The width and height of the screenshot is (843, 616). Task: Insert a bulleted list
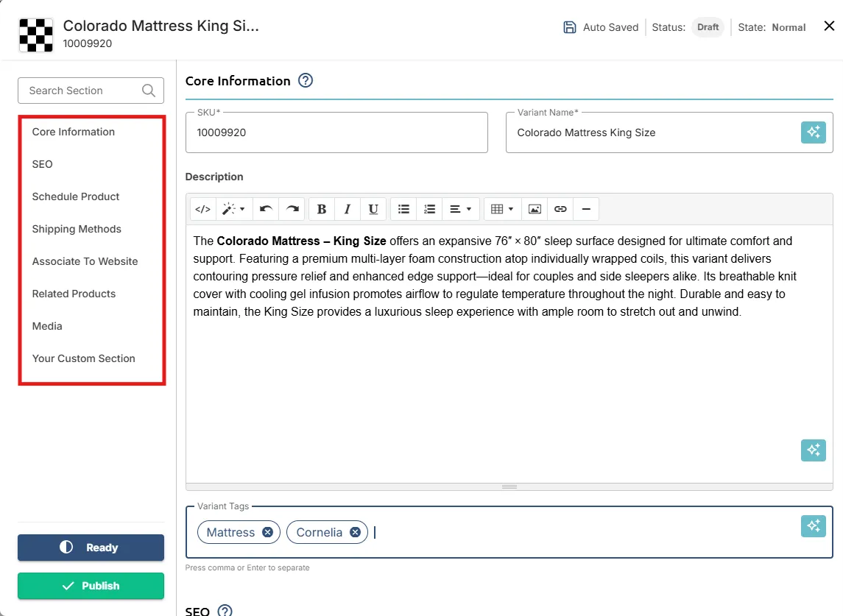pyautogui.click(x=403, y=209)
